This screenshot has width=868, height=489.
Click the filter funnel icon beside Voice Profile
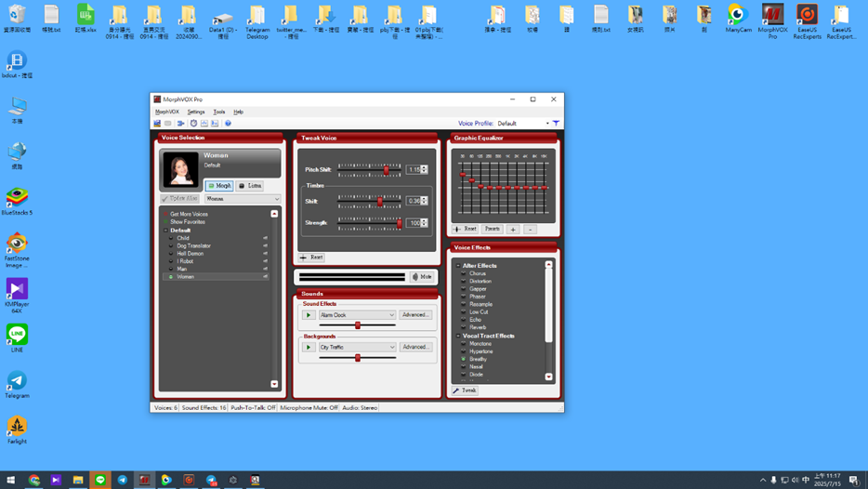click(x=556, y=124)
